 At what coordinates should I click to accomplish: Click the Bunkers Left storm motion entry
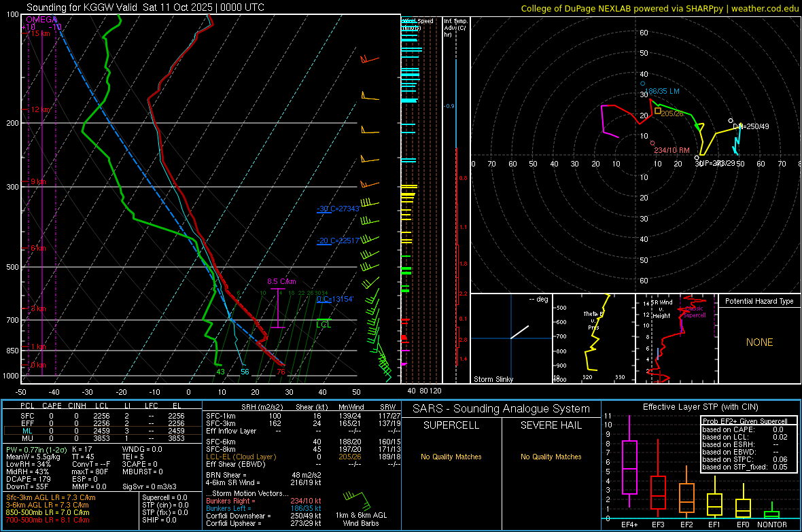[x=264, y=508]
